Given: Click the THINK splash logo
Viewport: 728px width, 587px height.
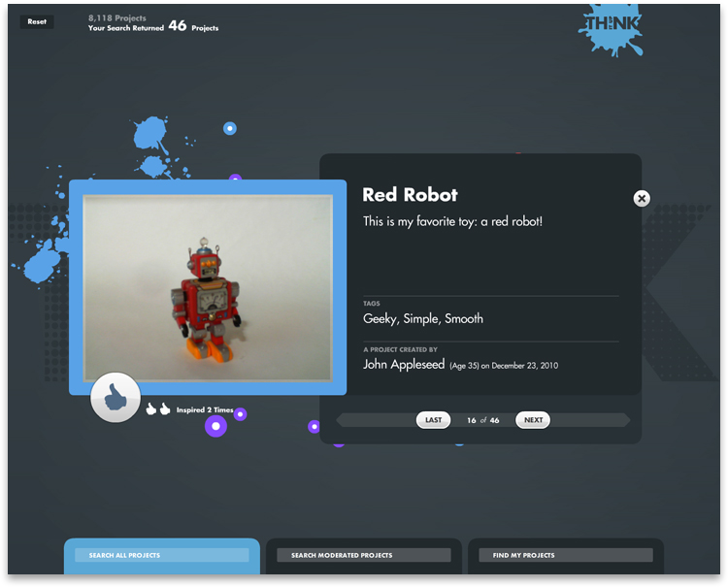Looking at the screenshot, I should point(611,29).
